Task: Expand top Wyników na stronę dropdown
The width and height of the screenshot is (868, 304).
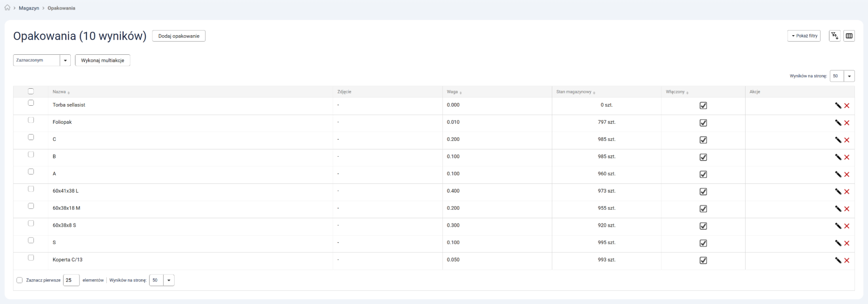Action: [x=849, y=76]
